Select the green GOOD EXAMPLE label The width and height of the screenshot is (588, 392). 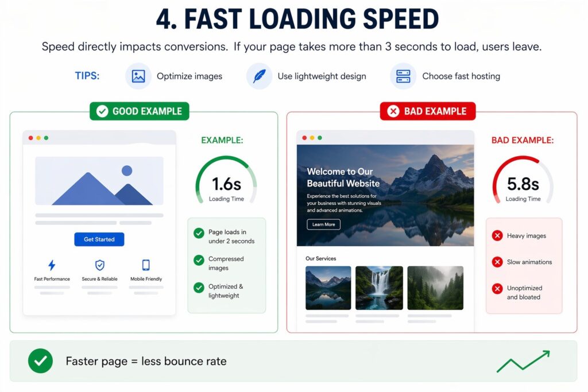(x=140, y=111)
